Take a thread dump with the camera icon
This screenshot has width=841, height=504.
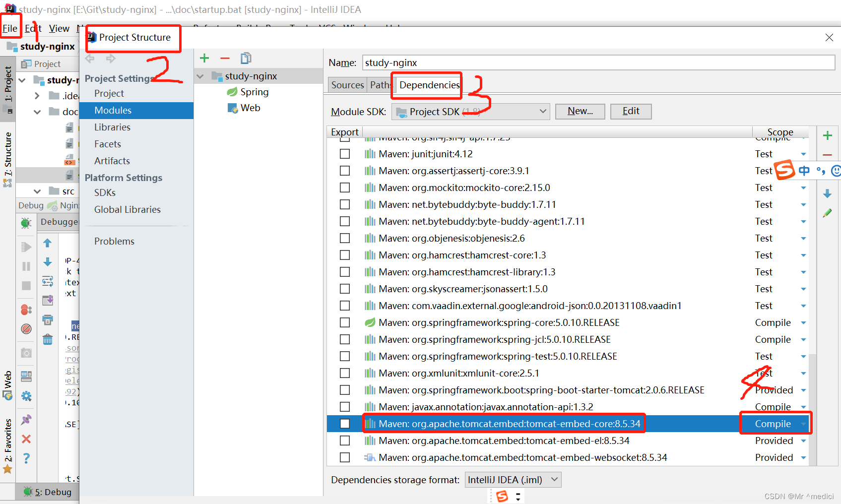click(26, 353)
